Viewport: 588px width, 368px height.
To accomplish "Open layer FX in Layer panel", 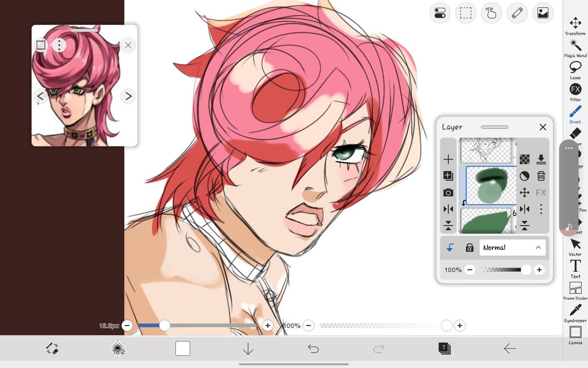I will [x=541, y=193].
